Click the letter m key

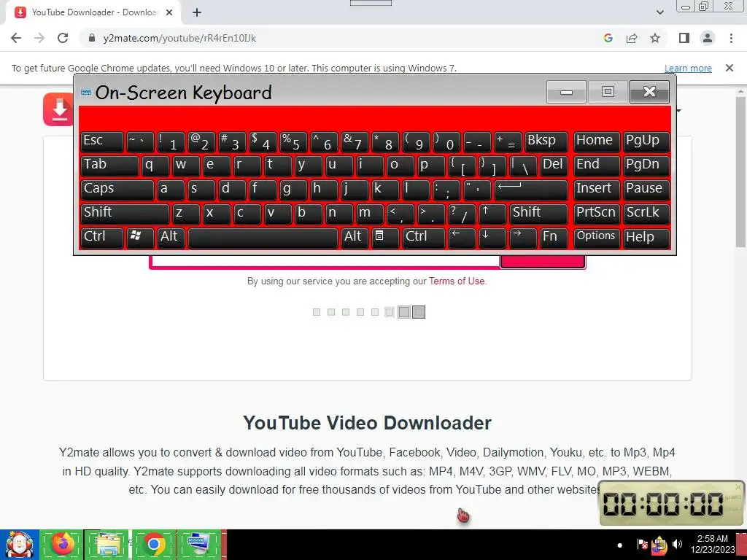click(370, 213)
